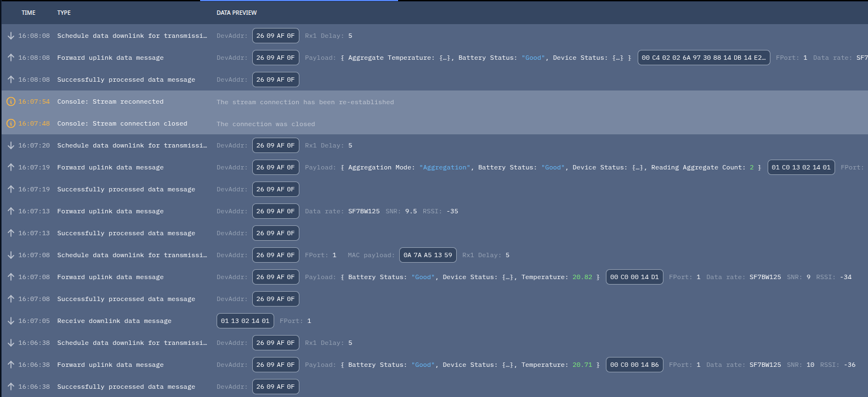Copy DevAddr chip in the 16:07:20 row
Image resolution: width=868 pixels, height=397 pixels.
[x=275, y=145]
